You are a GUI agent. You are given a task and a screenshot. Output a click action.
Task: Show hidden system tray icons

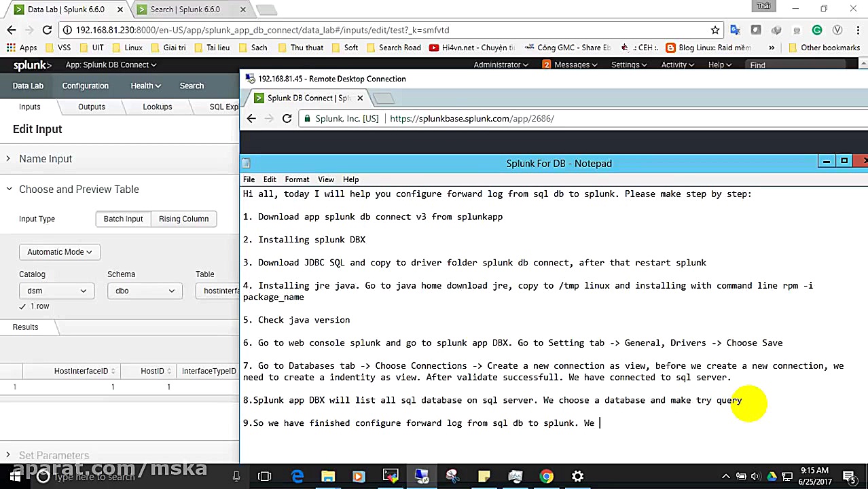(726, 476)
